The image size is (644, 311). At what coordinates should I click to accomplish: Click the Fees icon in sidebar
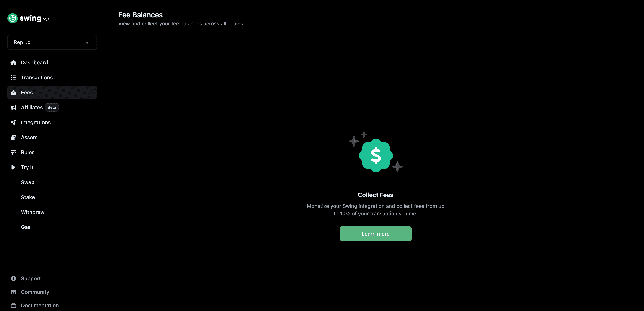coord(13,92)
